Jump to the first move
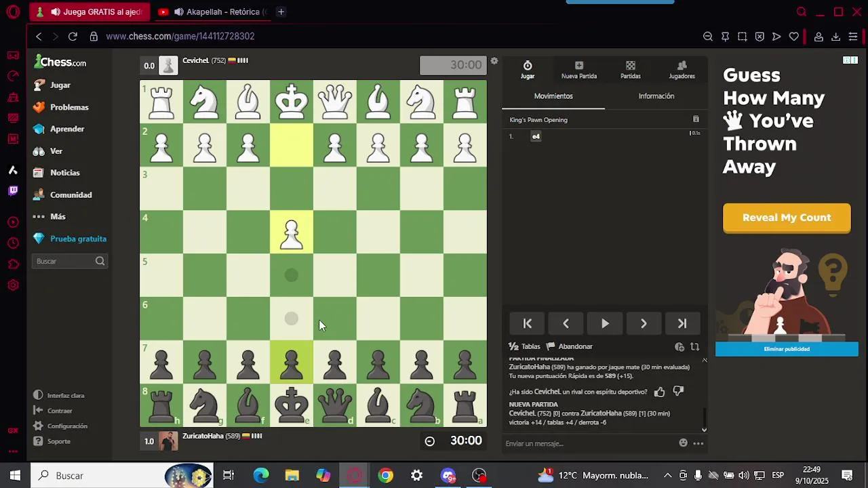Viewport: 868px width, 488px height. coord(528,324)
